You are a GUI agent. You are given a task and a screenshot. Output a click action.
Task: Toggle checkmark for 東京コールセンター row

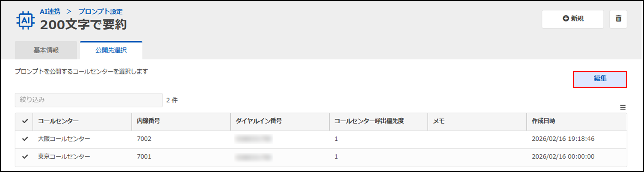[x=25, y=156]
